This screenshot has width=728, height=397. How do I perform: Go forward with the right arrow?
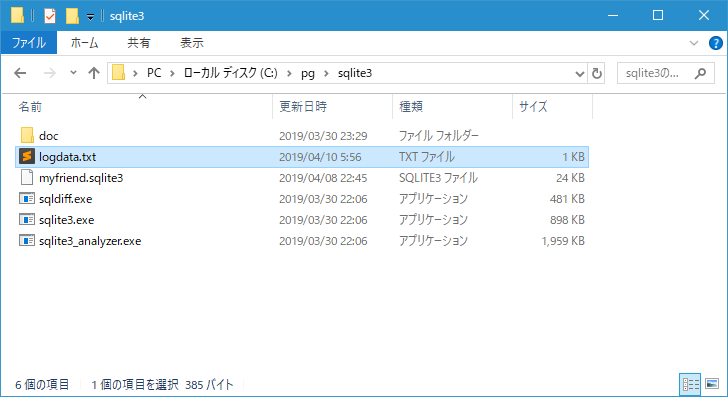pos(49,73)
